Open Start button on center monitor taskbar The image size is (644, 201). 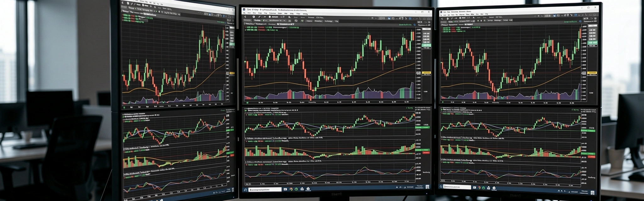245,190
